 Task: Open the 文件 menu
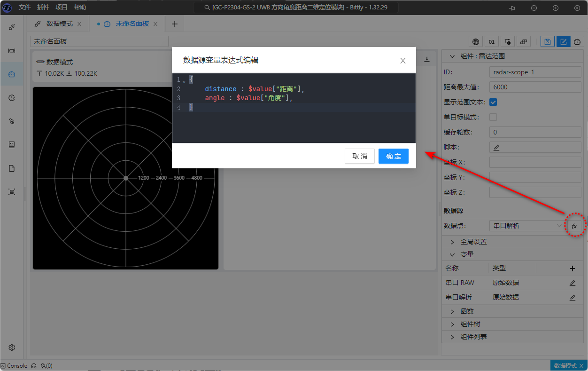click(x=25, y=8)
